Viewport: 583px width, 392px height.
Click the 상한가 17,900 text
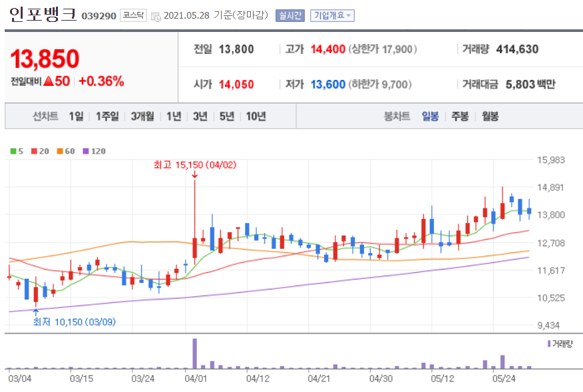(x=383, y=49)
